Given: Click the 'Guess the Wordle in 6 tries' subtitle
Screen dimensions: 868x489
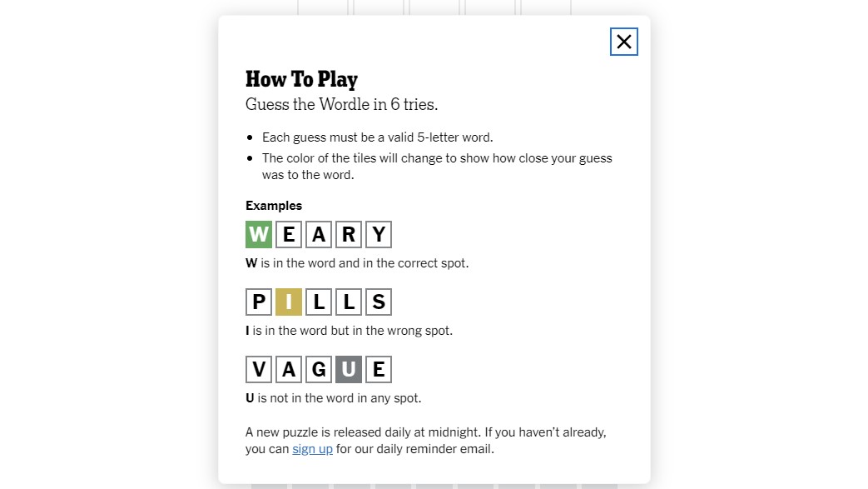Looking at the screenshot, I should [341, 105].
